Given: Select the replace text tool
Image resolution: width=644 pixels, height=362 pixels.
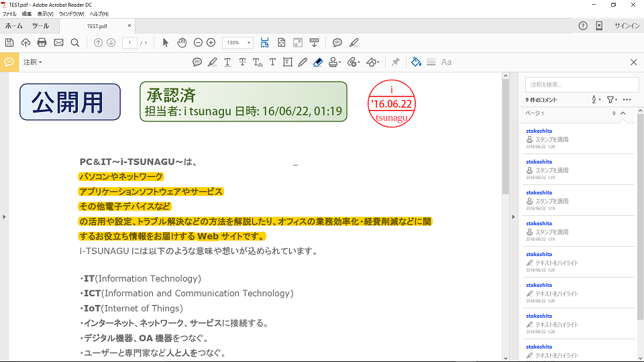Looking at the screenshot, I should click(258, 62).
